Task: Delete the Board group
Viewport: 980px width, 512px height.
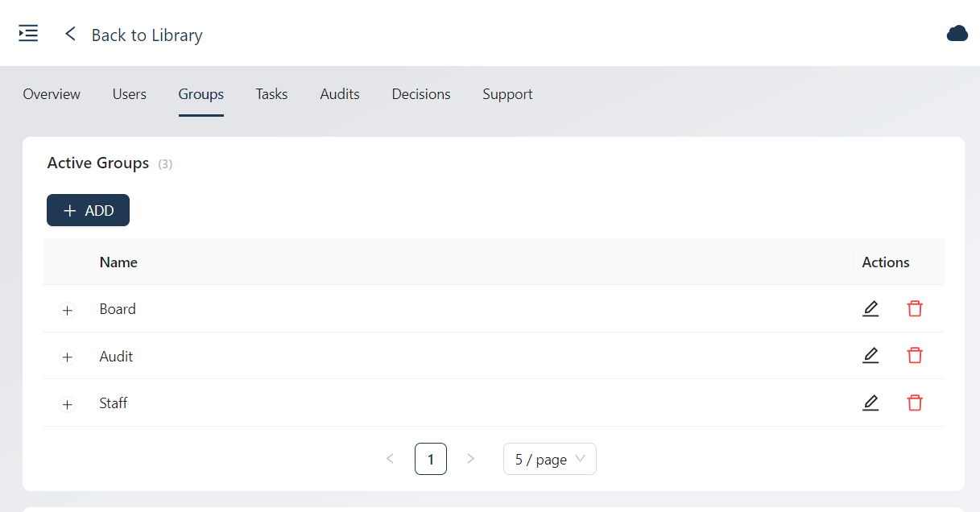Action: pos(915,308)
